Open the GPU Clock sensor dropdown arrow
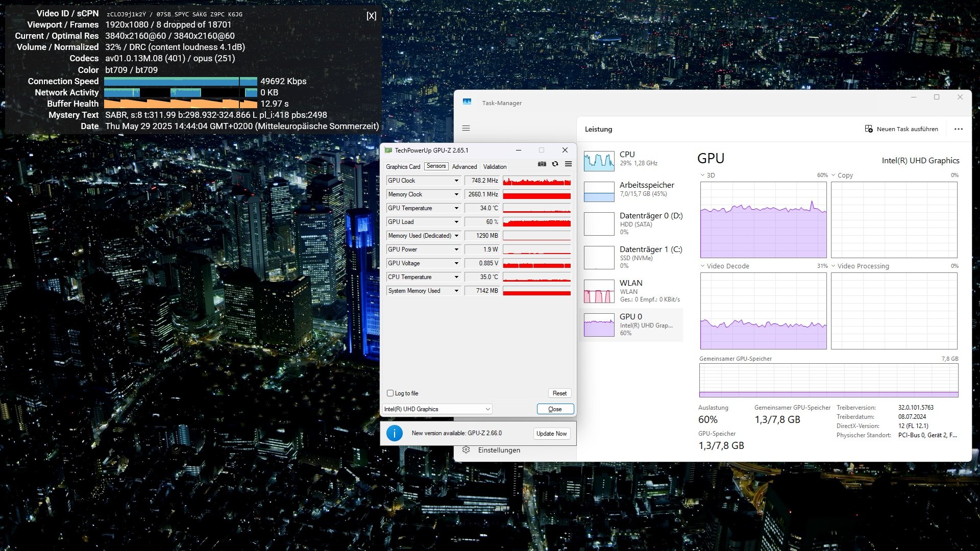The width and height of the screenshot is (980, 551). click(456, 181)
